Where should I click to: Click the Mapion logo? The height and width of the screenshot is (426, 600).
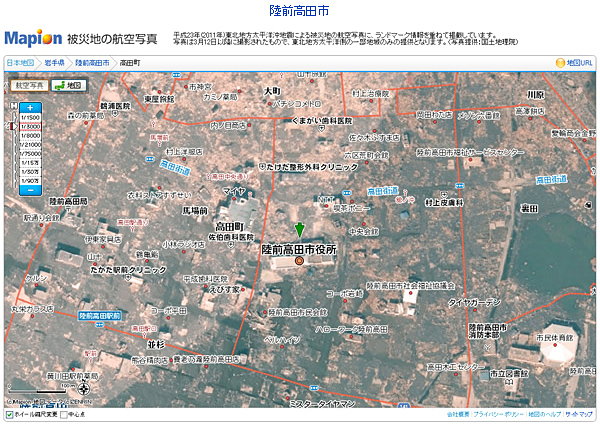pyautogui.click(x=32, y=39)
